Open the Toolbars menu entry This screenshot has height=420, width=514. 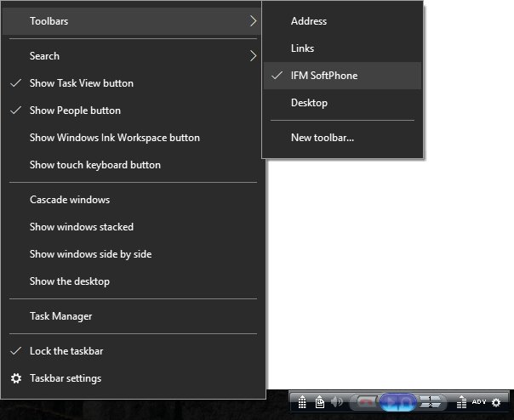[x=133, y=21]
